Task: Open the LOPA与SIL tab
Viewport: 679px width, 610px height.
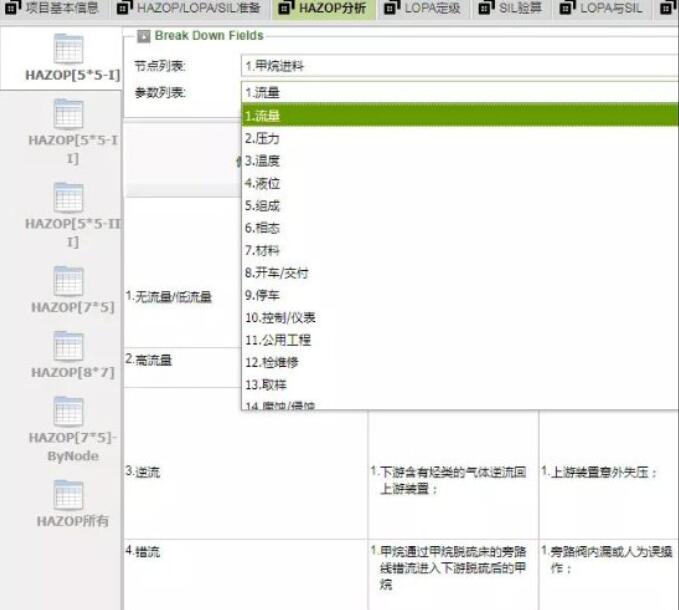Action: pos(602,9)
